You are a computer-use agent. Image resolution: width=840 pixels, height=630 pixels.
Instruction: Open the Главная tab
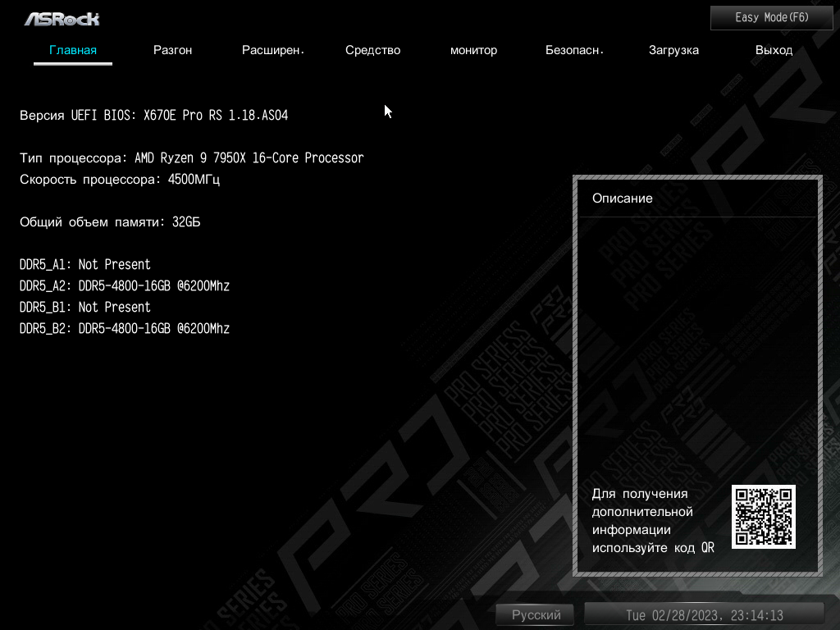pyautogui.click(x=73, y=50)
